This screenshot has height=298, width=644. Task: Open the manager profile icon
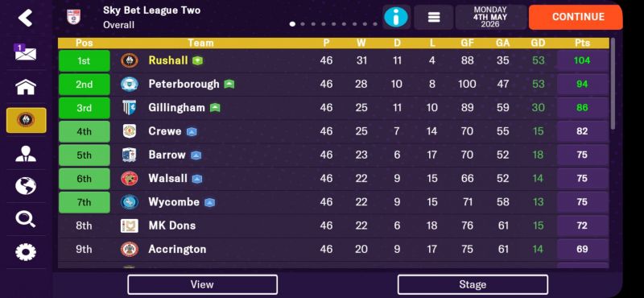coord(26,153)
